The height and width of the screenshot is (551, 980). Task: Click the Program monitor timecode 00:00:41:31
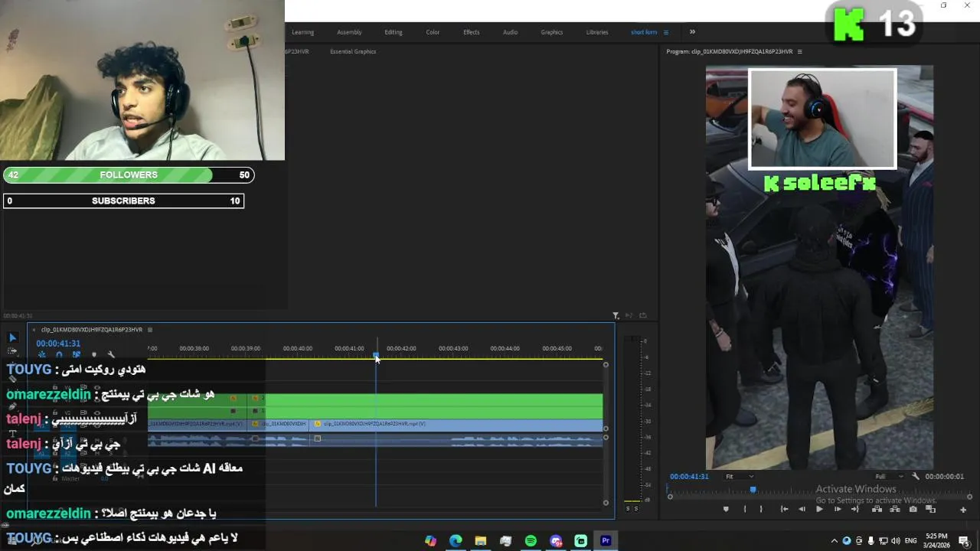tap(690, 476)
